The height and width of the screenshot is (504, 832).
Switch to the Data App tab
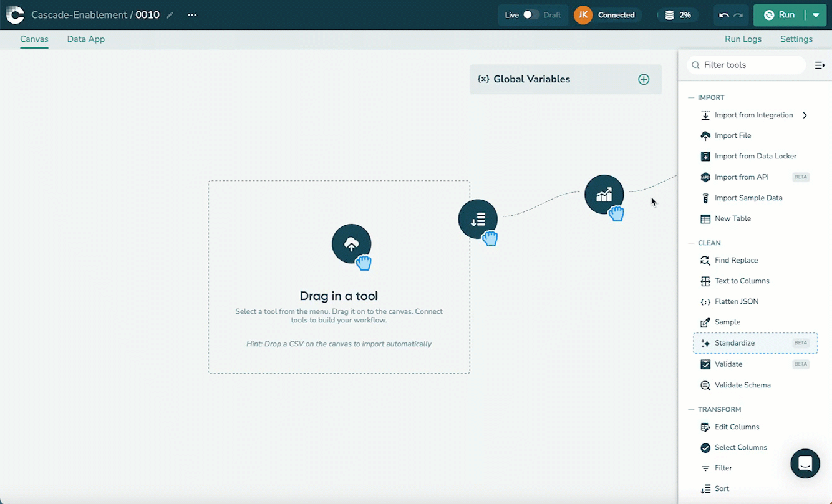[86, 39]
